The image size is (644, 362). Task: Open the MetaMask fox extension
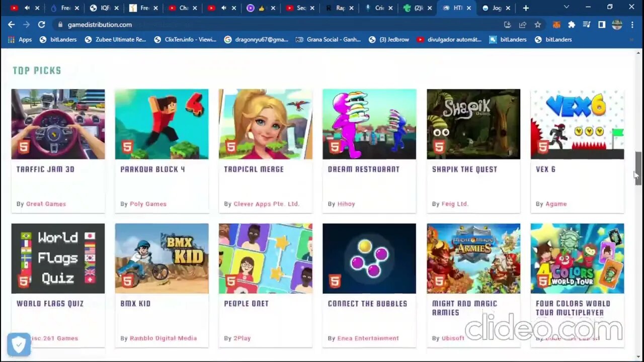click(556, 25)
